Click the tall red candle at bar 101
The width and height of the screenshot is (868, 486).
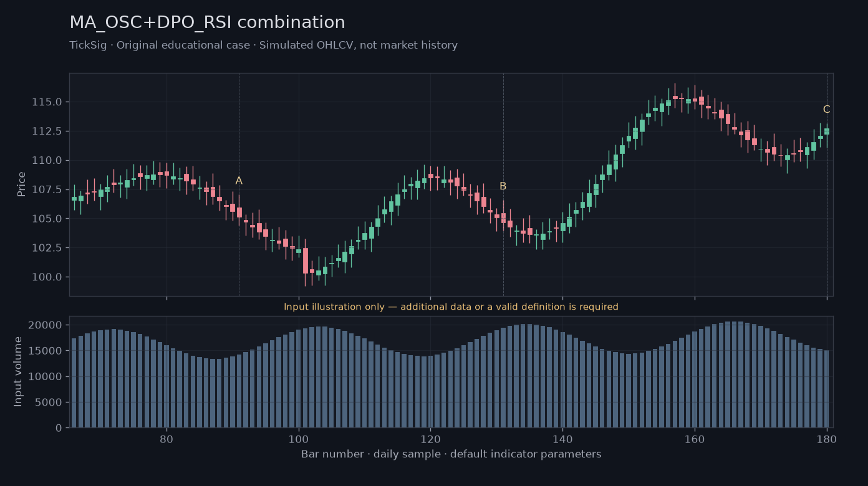306,261
